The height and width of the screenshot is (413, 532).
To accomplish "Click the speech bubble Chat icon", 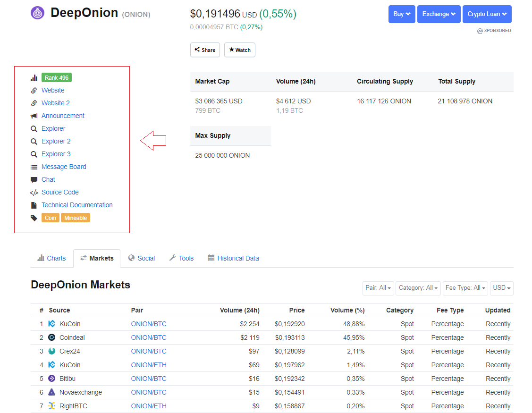I will [x=34, y=179].
